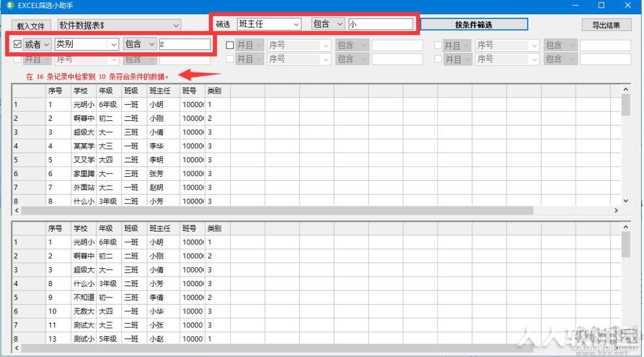Screen dimensions: 644x357
Task: Click the upper table's scroll right arrow
Action: click(x=616, y=211)
